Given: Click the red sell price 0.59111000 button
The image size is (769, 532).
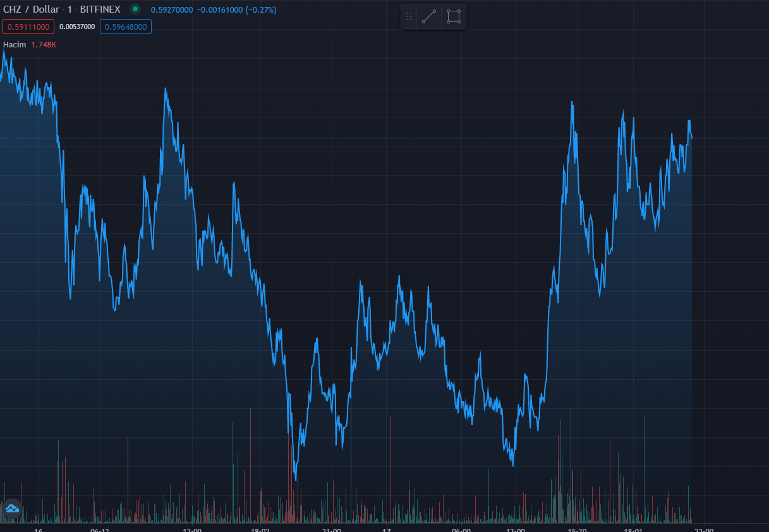Looking at the screenshot, I should [x=28, y=27].
